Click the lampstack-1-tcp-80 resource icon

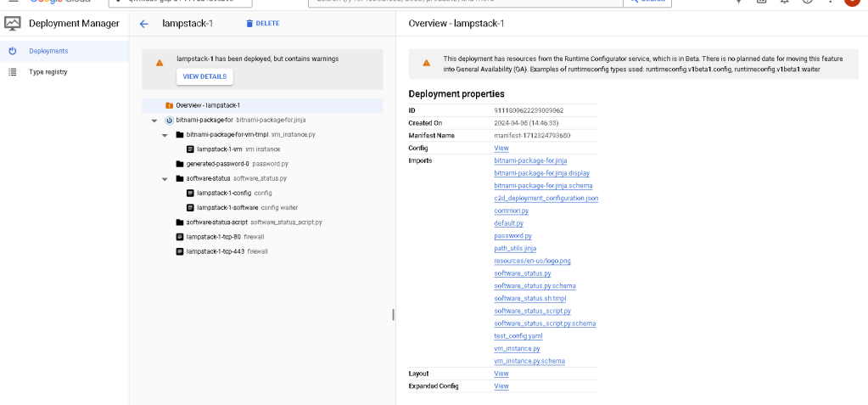tap(180, 237)
